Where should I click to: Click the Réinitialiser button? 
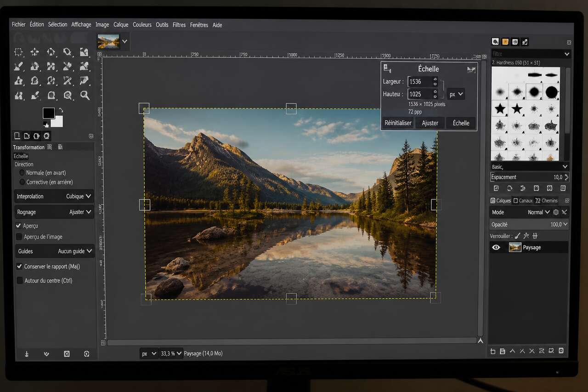(398, 123)
